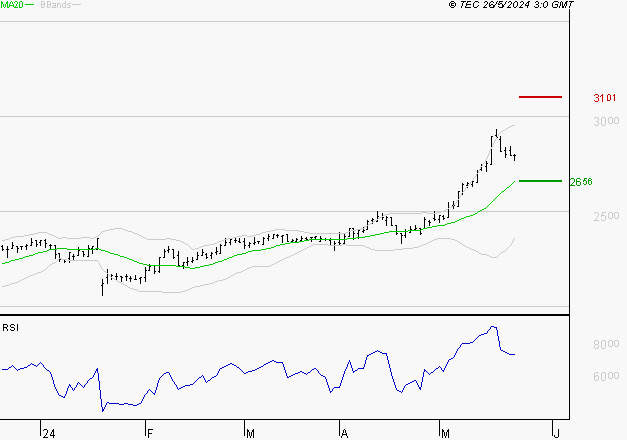627x440 pixels.
Task: Click the second M month label (May)
Action: 445,434
